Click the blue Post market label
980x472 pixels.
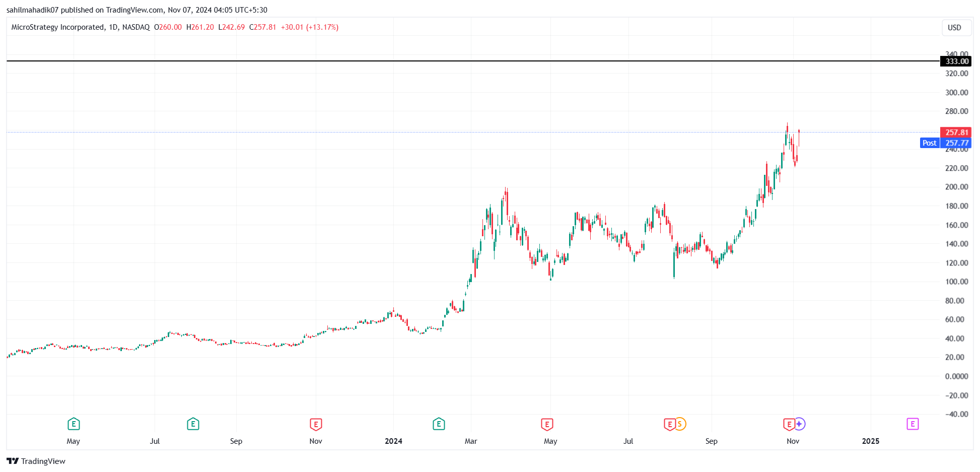(x=930, y=143)
